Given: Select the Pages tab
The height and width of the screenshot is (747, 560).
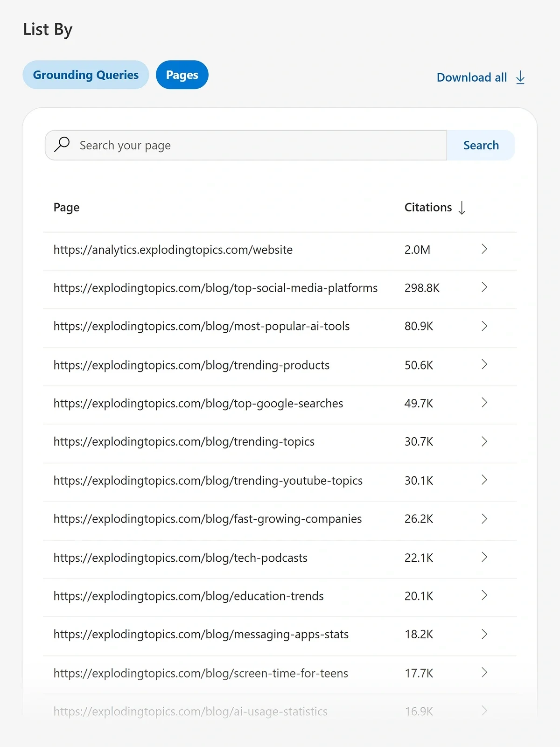Looking at the screenshot, I should tap(182, 75).
